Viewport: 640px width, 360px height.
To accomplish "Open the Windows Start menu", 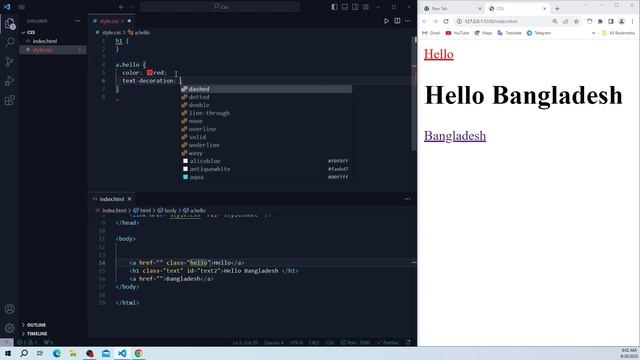I will click(x=8, y=353).
